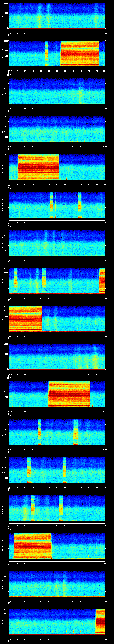
Task: Click the 13:38:00 time axis label
Action: click(x=9, y=109)
